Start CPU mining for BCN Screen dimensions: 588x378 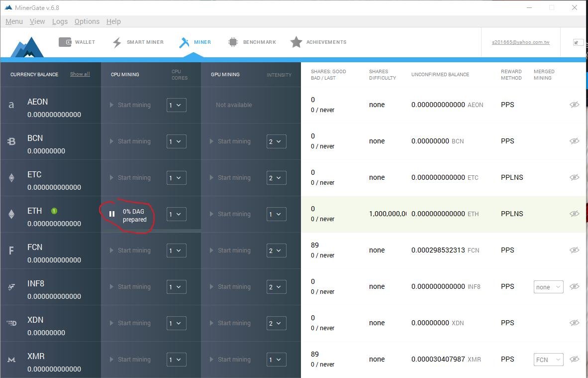pyautogui.click(x=130, y=141)
